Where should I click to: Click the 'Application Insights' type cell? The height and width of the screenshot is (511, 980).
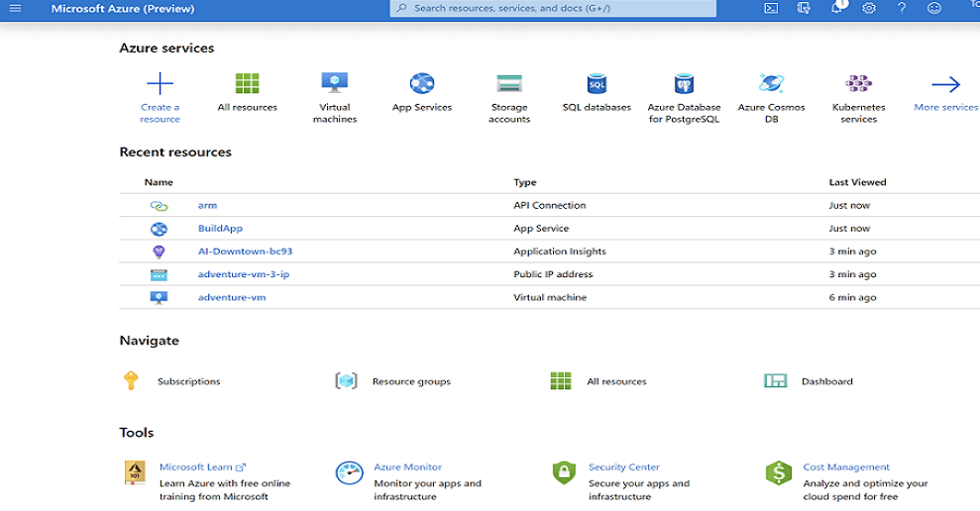[560, 252]
